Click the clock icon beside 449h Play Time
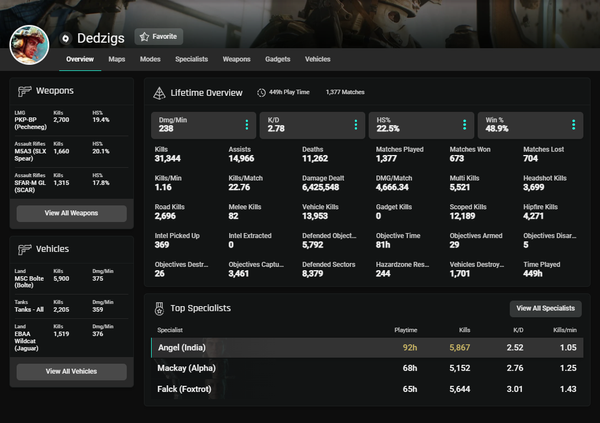Screen dimensions: 600x423 click(x=261, y=93)
